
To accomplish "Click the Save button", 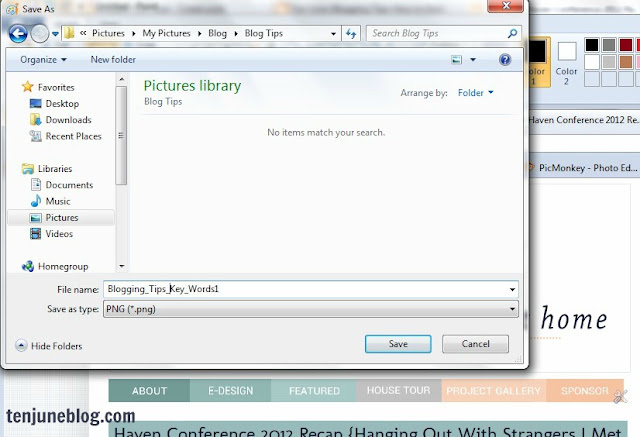I will [x=398, y=344].
